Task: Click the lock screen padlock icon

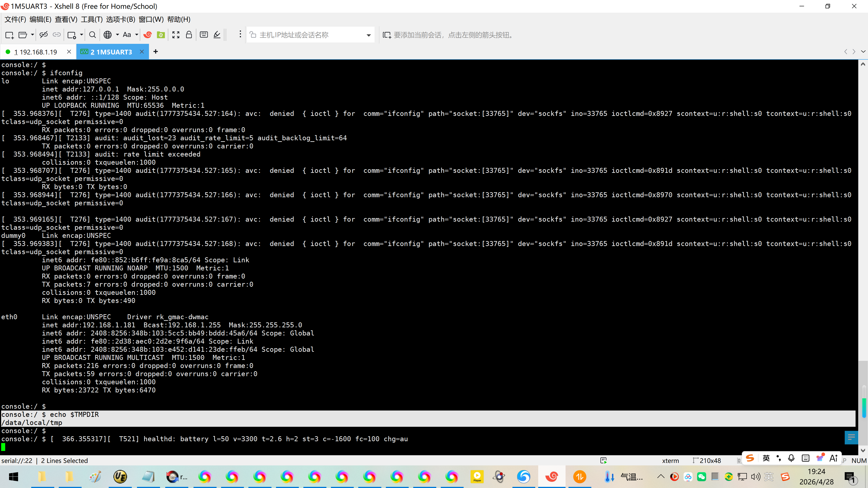Action: (189, 35)
